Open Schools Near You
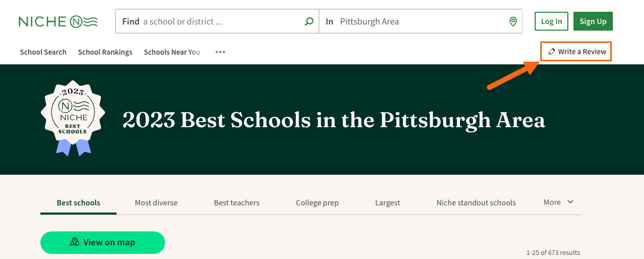Image resolution: width=644 pixels, height=259 pixels. [x=172, y=52]
